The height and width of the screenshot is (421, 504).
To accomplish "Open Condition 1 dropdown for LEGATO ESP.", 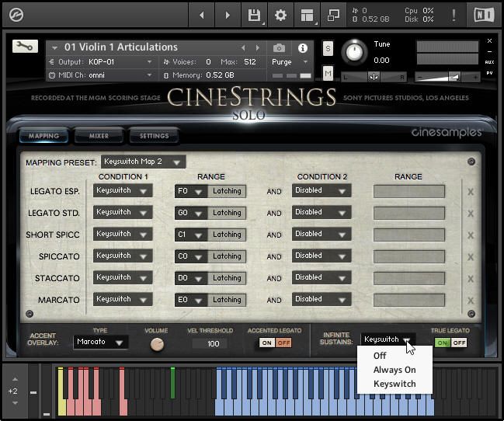I will click(123, 190).
